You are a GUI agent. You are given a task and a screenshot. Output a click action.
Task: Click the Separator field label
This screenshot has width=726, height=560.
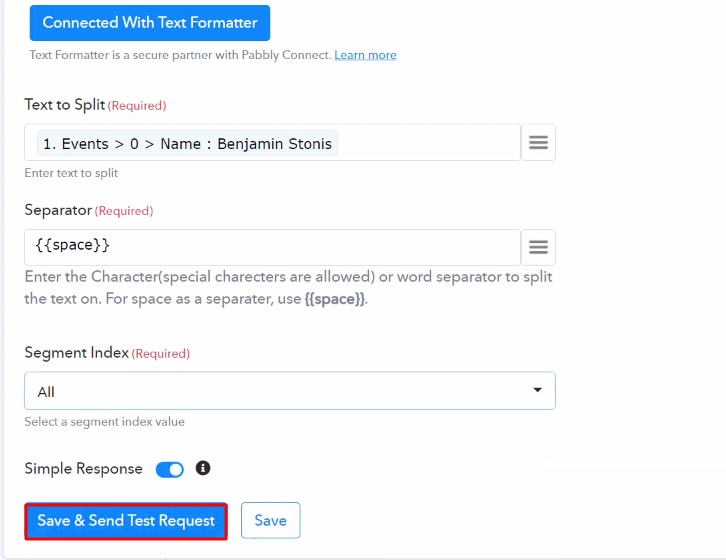(x=58, y=210)
